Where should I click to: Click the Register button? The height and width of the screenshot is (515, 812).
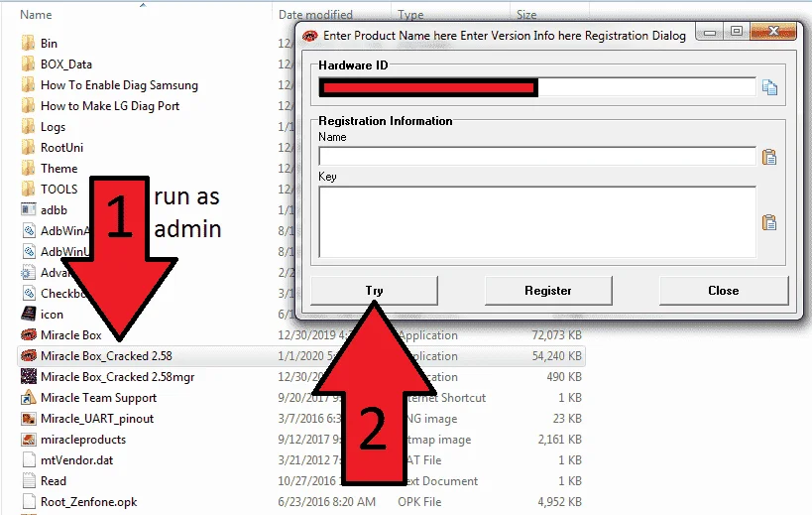tap(548, 290)
